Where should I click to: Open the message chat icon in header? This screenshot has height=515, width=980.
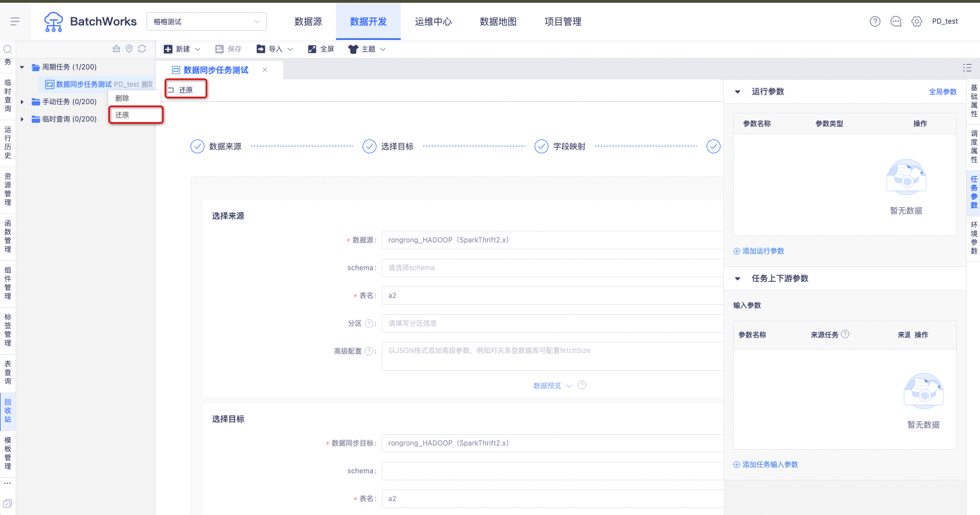tap(896, 21)
